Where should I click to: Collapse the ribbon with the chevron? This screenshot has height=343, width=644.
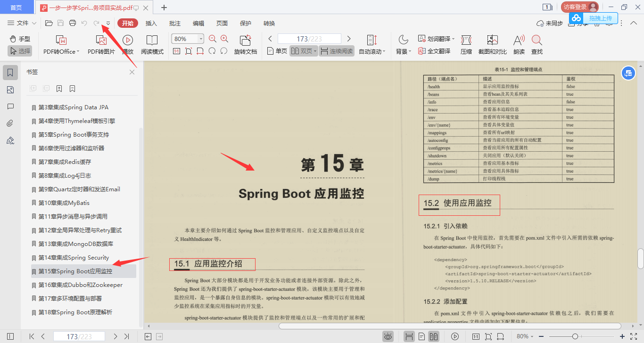point(634,23)
